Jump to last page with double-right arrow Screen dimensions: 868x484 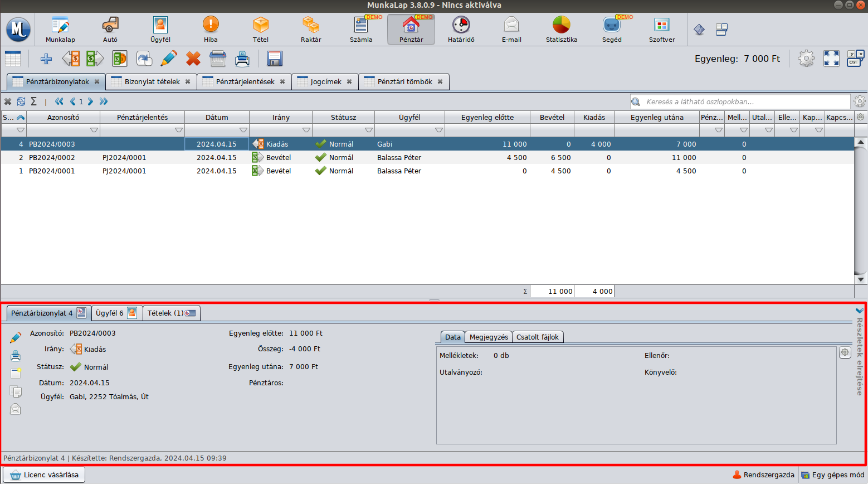[104, 101]
